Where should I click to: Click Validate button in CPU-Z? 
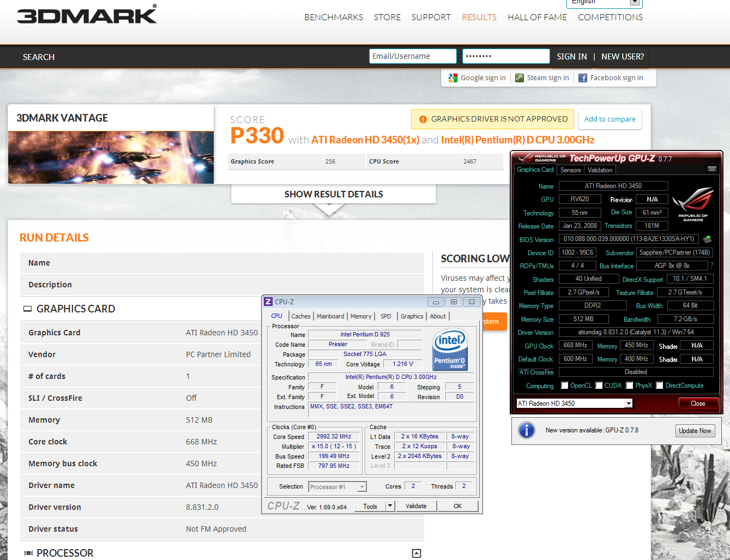416,506
